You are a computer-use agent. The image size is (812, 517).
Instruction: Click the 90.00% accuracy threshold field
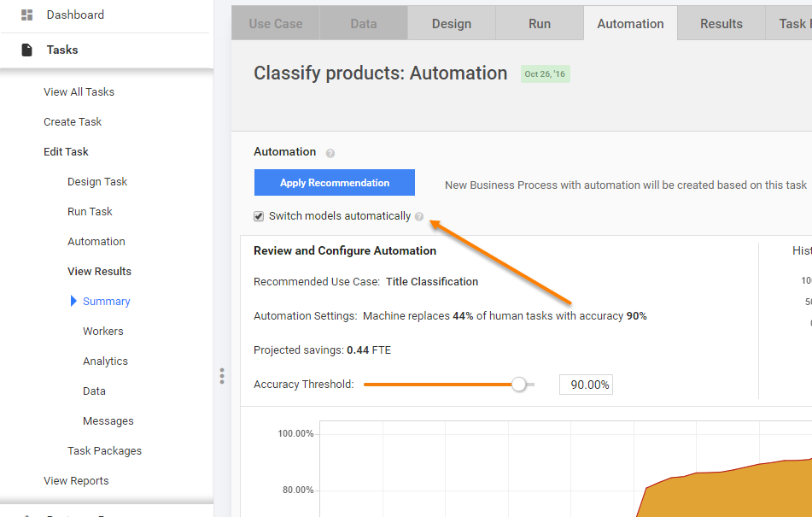[x=586, y=385]
